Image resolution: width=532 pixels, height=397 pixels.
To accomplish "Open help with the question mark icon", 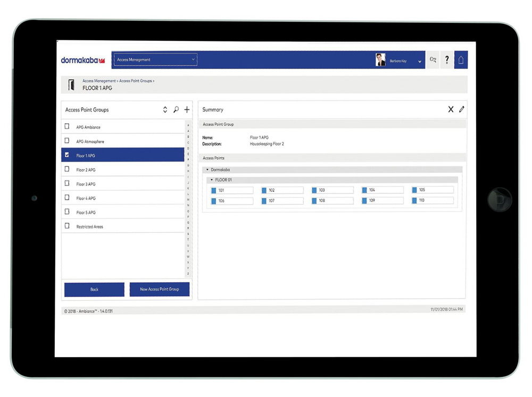I will (447, 60).
